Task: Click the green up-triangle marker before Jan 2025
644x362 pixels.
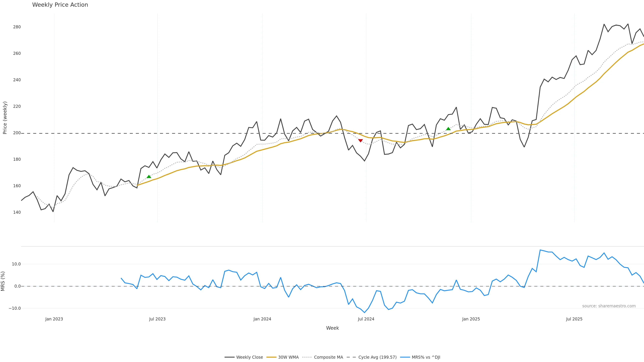Action: [448, 129]
